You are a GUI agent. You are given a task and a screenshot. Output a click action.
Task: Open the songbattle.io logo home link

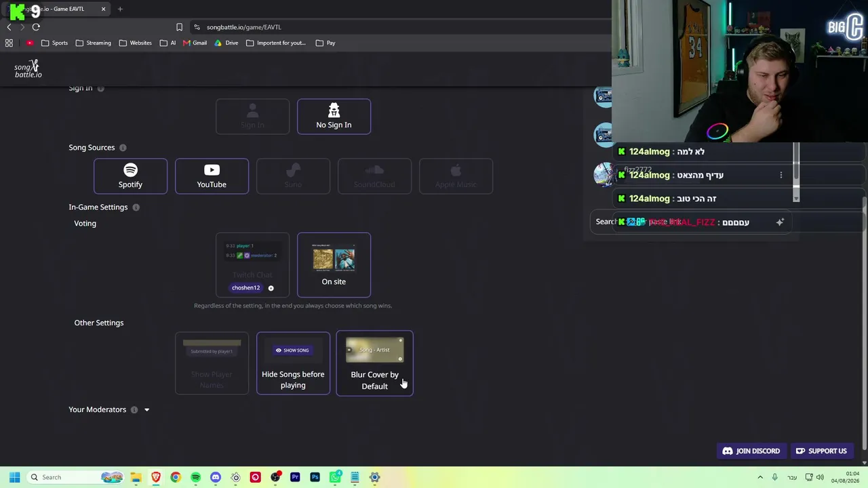click(x=28, y=68)
